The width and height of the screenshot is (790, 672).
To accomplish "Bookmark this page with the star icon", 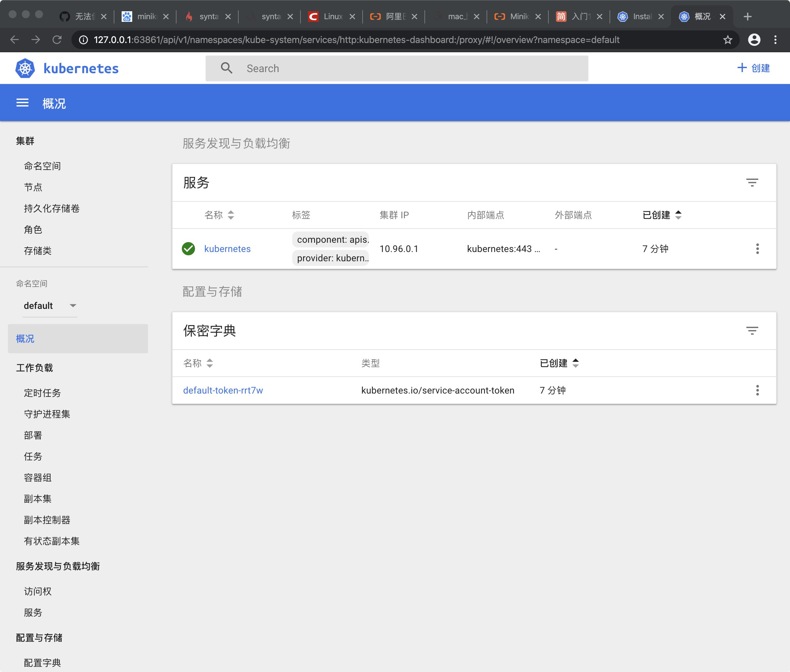I will [x=728, y=40].
